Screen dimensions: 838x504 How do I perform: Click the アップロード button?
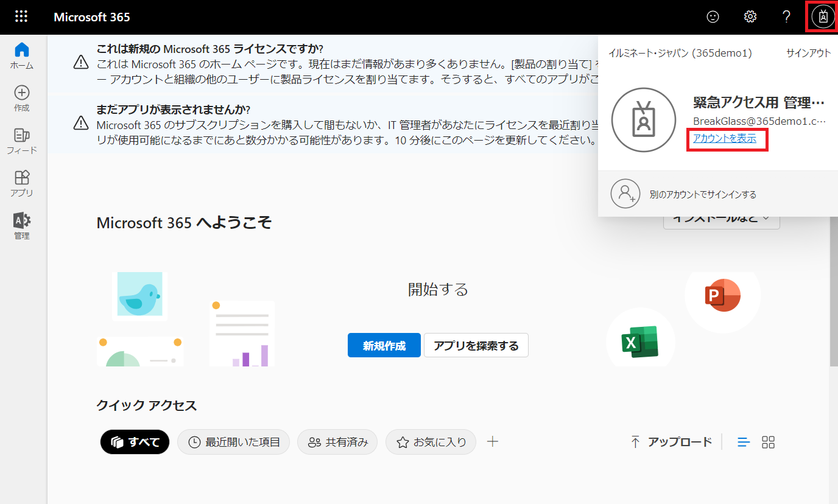pyautogui.click(x=671, y=442)
